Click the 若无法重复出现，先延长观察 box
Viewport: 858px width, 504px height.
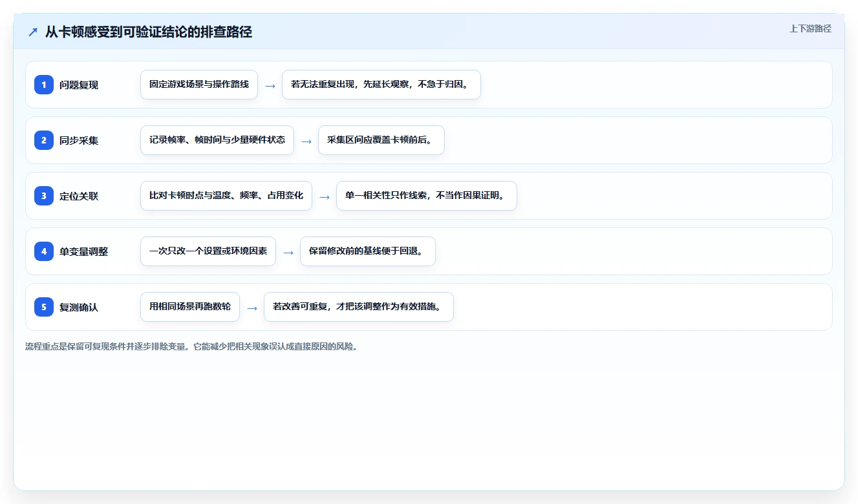click(381, 85)
